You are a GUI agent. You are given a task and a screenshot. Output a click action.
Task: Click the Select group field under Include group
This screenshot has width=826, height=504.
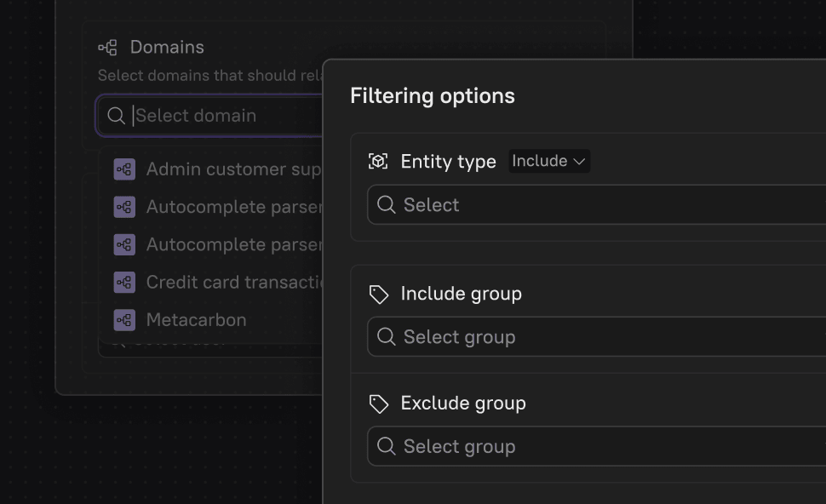(511, 336)
